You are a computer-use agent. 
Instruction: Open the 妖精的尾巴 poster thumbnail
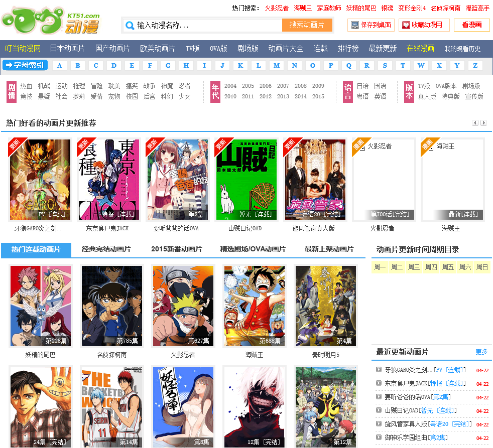[x=41, y=306]
